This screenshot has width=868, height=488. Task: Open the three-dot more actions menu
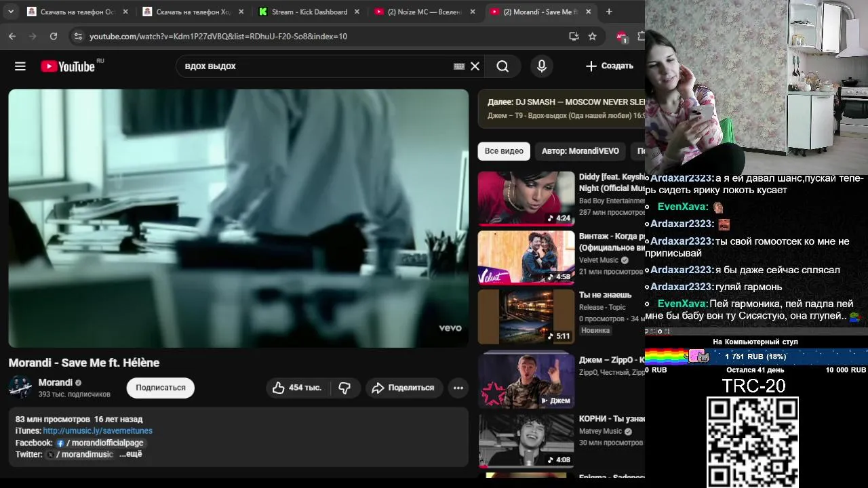458,388
